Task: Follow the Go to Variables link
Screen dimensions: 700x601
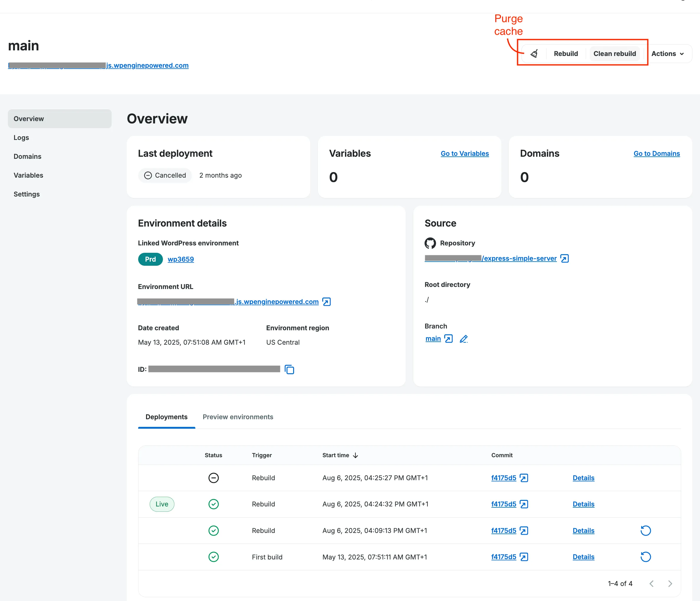Action: [x=465, y=153]
